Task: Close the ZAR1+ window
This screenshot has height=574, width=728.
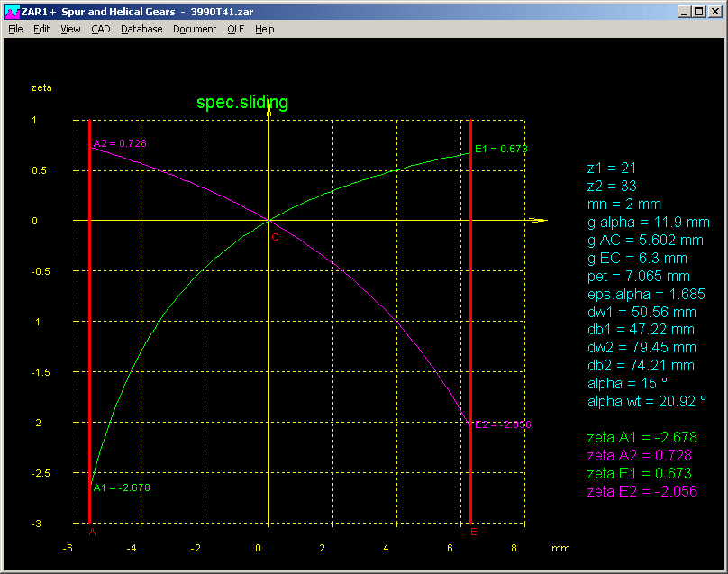Action: point(714,11)
